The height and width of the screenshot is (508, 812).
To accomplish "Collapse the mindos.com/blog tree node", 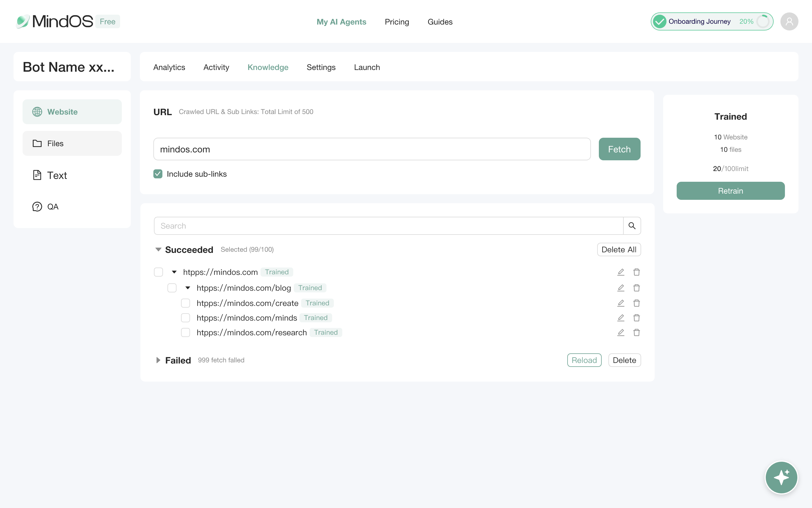I will (188, 288).
